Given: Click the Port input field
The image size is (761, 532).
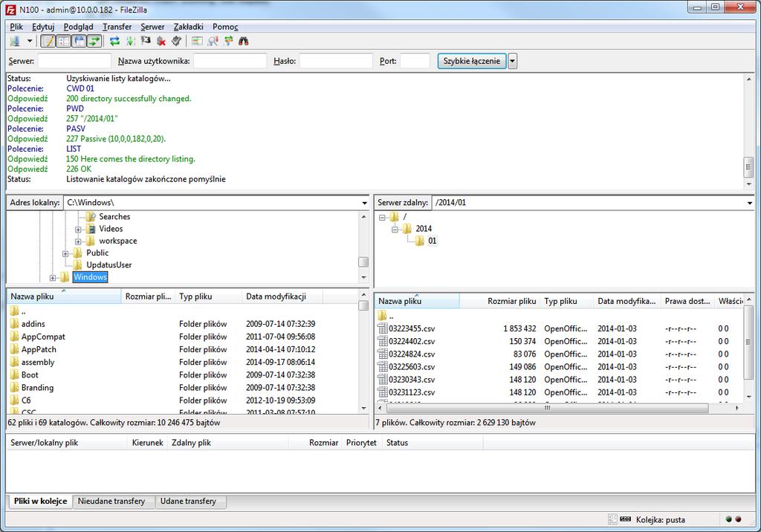Looking at the screenshot, I should [415, 61].
